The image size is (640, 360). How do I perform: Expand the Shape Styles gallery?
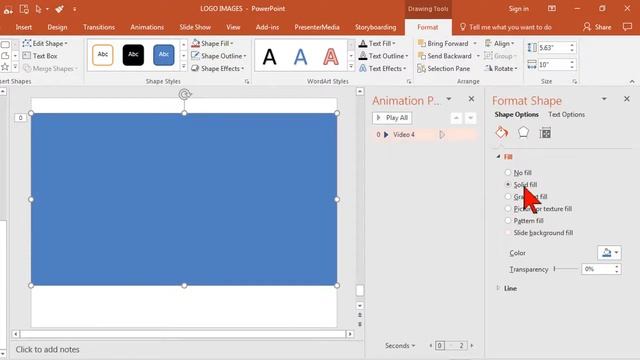pos(184,66)
